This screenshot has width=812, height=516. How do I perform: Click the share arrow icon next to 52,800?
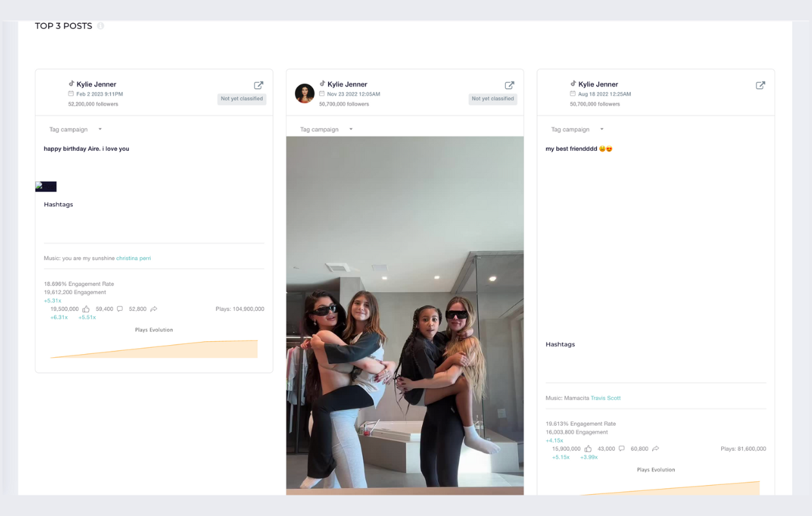pos(154,309)
